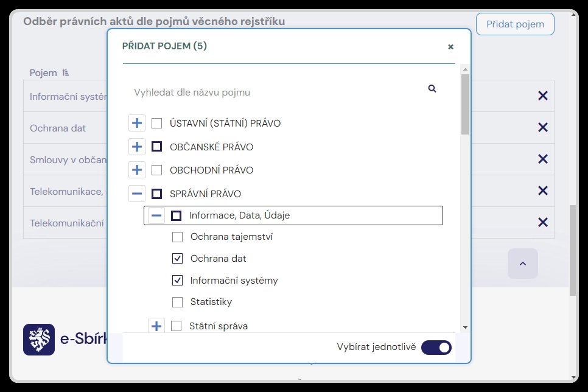Uncheck the Ochrana dat checkbox
Image resolution: width=588 pixels, height=392 pixels.
pyautogui.click(x=178, y=259)
